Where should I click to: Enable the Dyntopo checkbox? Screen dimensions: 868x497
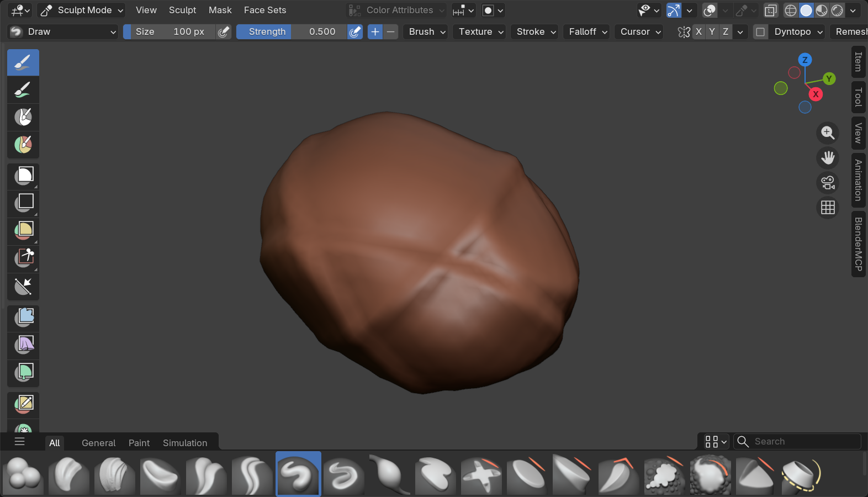coord(760,32)
